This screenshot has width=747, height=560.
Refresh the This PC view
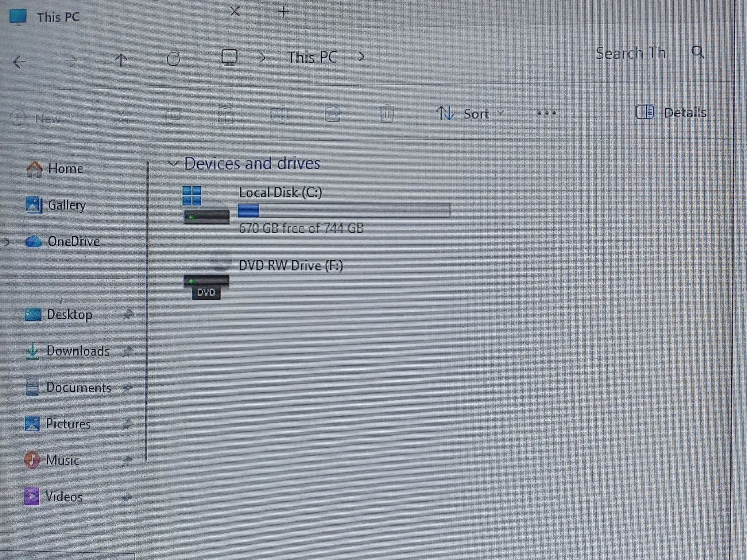tap(173, 59)
